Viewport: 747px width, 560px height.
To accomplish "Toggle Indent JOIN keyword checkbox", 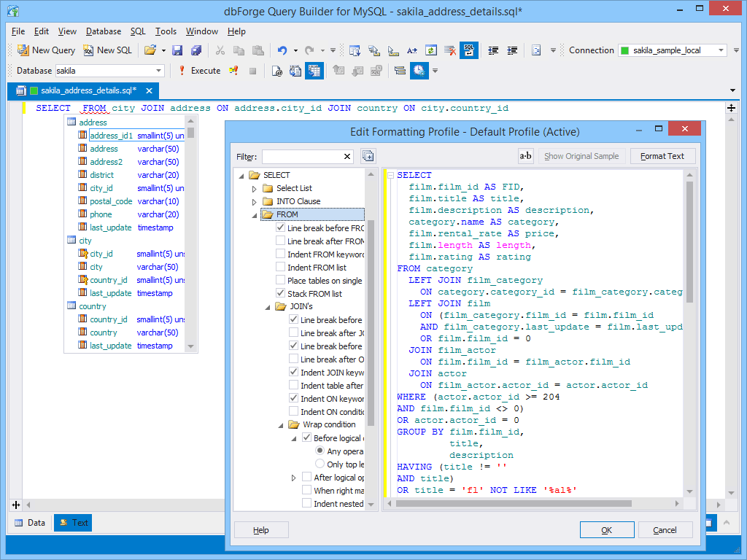I will tap(294, 372).
